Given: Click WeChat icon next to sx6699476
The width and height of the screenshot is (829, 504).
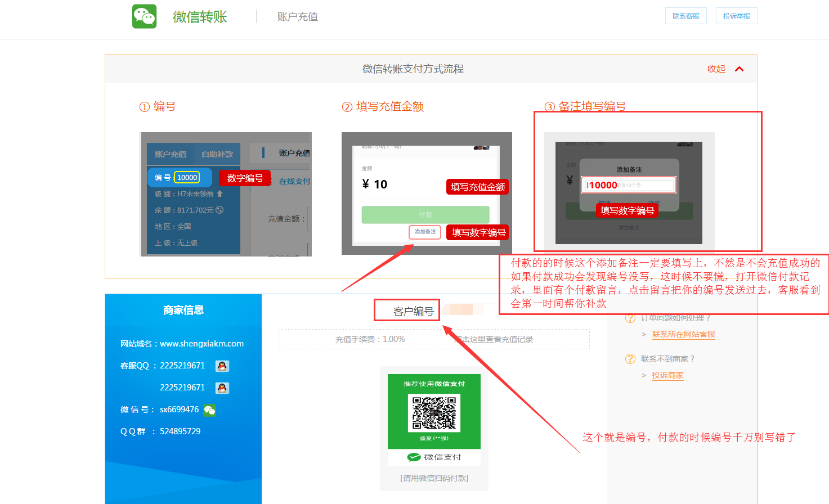Looking at the screenshot, I should [x=209, y=410].
